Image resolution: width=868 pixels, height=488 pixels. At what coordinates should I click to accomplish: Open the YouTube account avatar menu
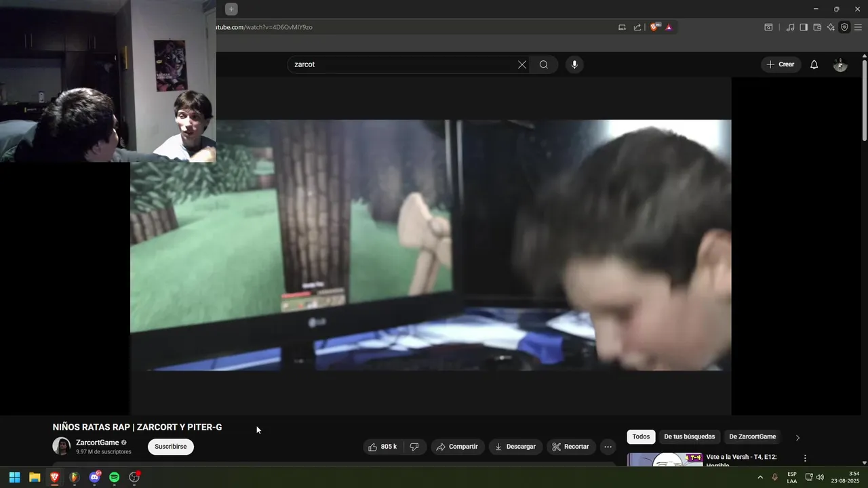pos(840,64)
